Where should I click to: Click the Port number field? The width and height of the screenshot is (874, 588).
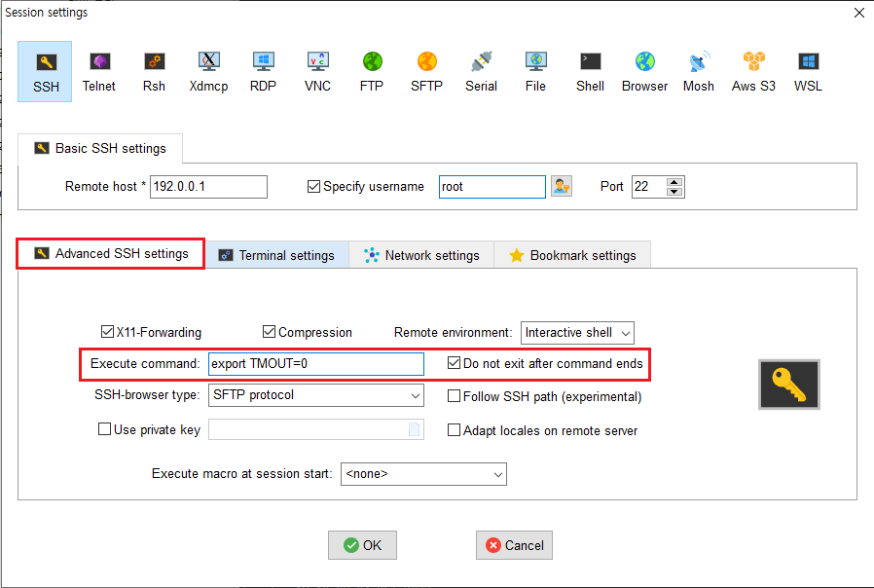(x=649, y=187)
